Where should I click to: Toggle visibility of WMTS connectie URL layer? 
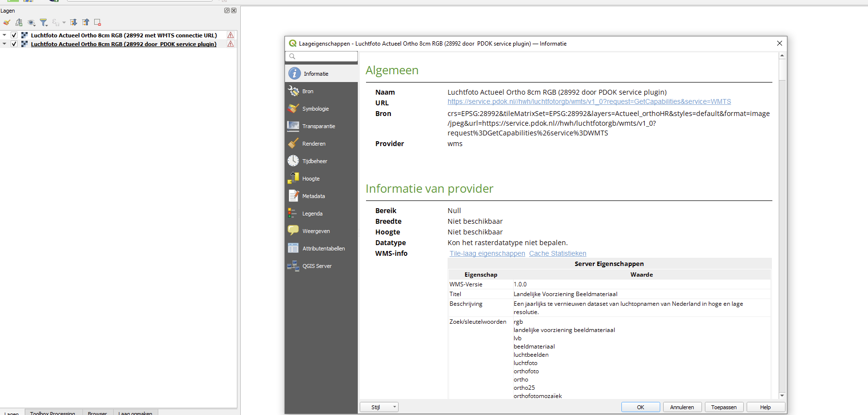tap(14, 35)
